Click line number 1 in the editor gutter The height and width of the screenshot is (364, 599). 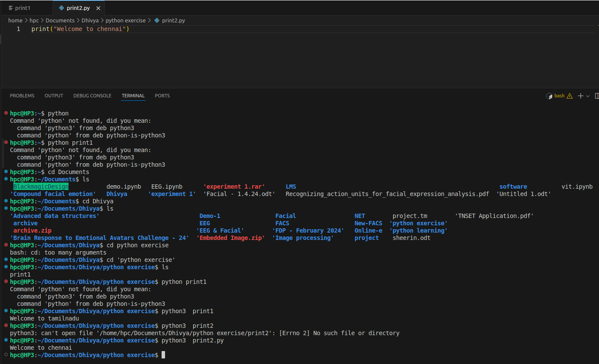[x=18, y=29]
